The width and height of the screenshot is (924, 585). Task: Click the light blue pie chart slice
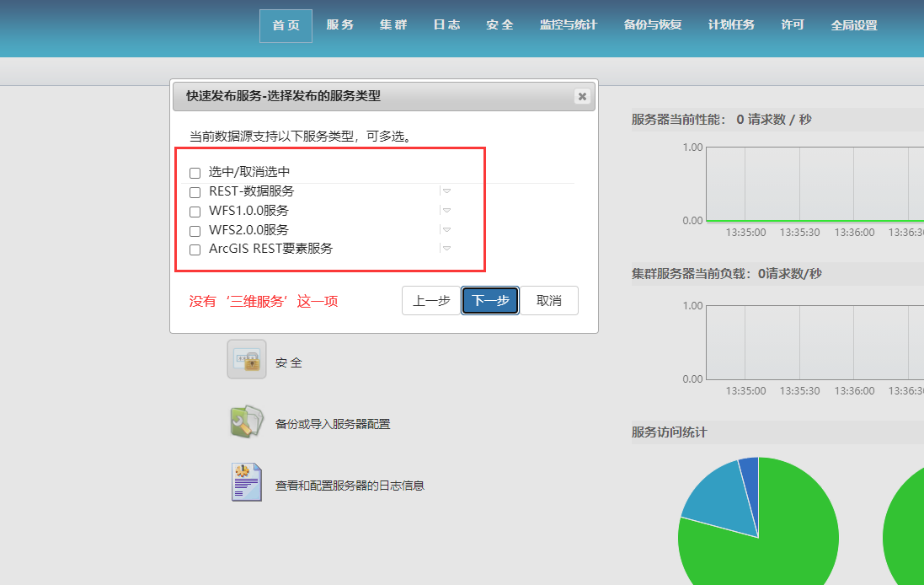pos(723,500)
